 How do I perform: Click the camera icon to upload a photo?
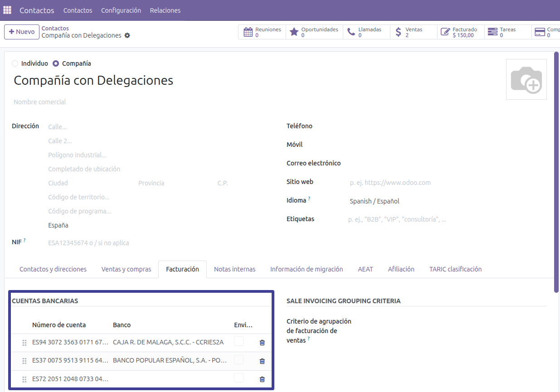click(526, 79)
